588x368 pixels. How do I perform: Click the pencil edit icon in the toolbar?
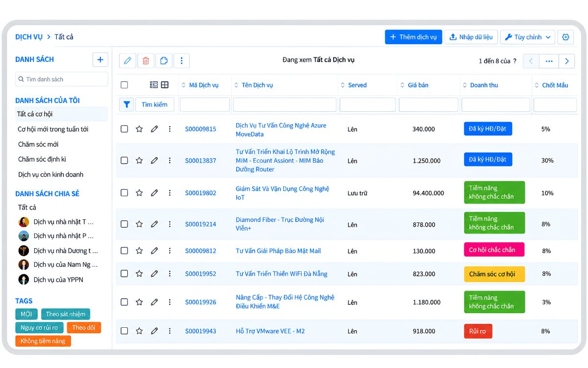[127, 60]
